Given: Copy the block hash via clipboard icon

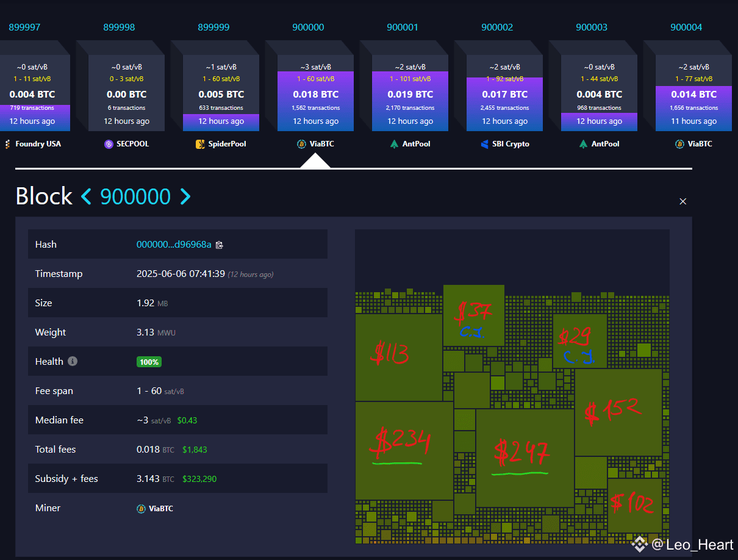Looking at the screenshot, I should pyautogui.click(x=220, y=244).
